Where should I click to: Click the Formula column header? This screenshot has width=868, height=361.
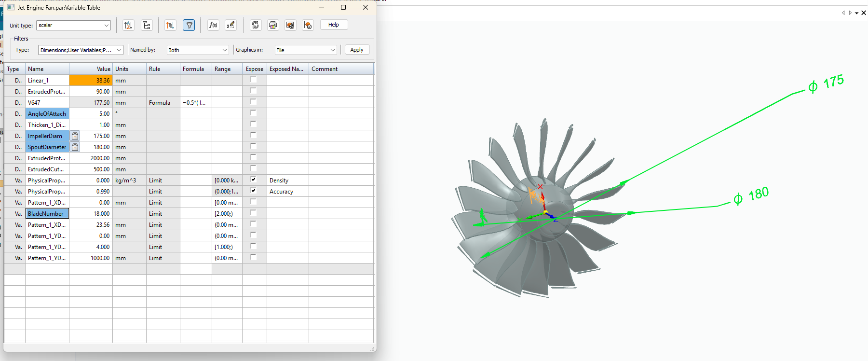click(x=195, y=69)
